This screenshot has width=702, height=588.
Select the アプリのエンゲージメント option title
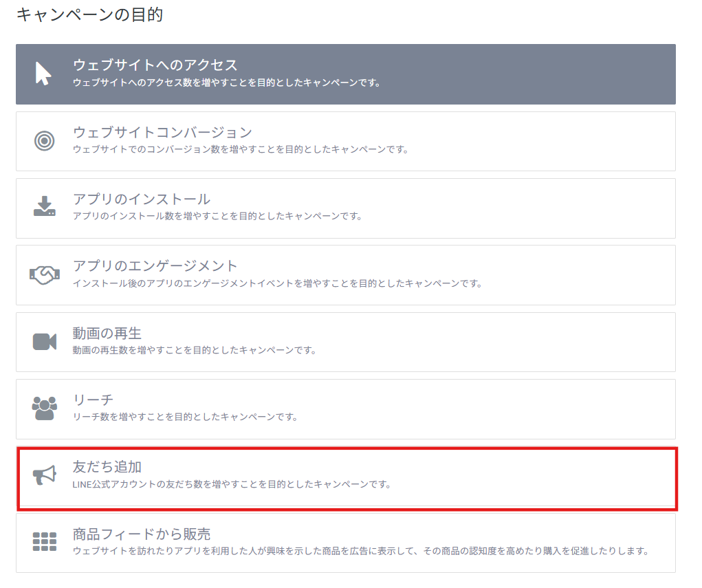tap(155, 266)
